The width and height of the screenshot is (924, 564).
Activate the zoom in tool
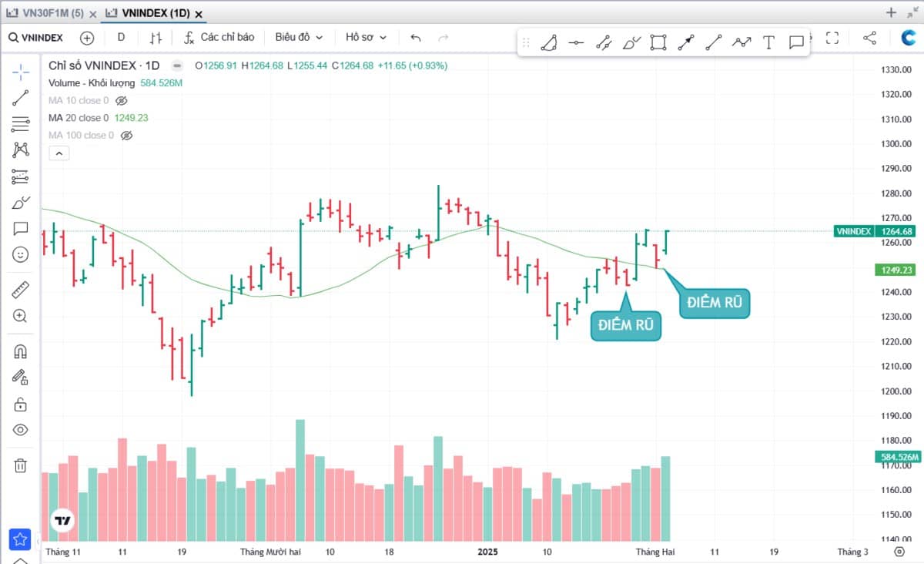click(20, 316)
